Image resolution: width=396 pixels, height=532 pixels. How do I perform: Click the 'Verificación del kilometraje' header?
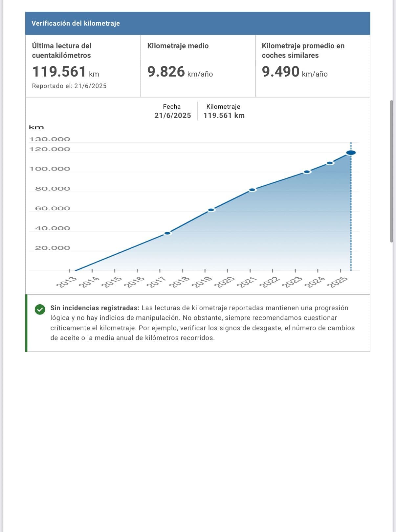click(x=76, y=23)
